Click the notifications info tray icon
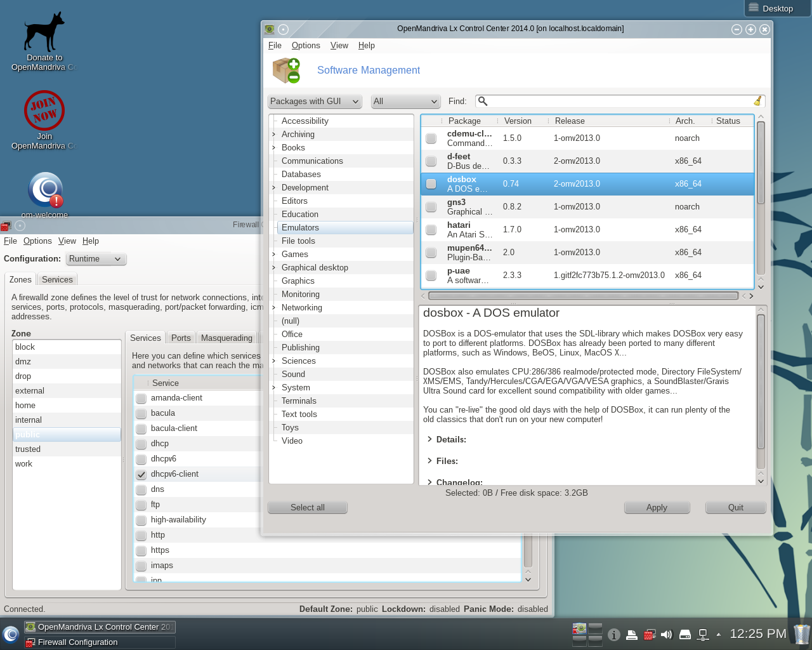The width and height of the screenshot is (812, 650). point(613,634)
